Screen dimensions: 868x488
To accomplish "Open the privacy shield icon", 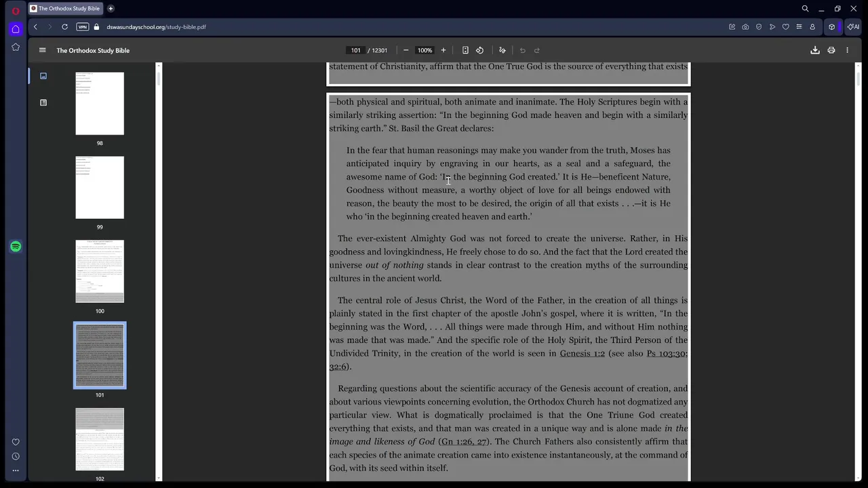I will click(x=759, y=27).
